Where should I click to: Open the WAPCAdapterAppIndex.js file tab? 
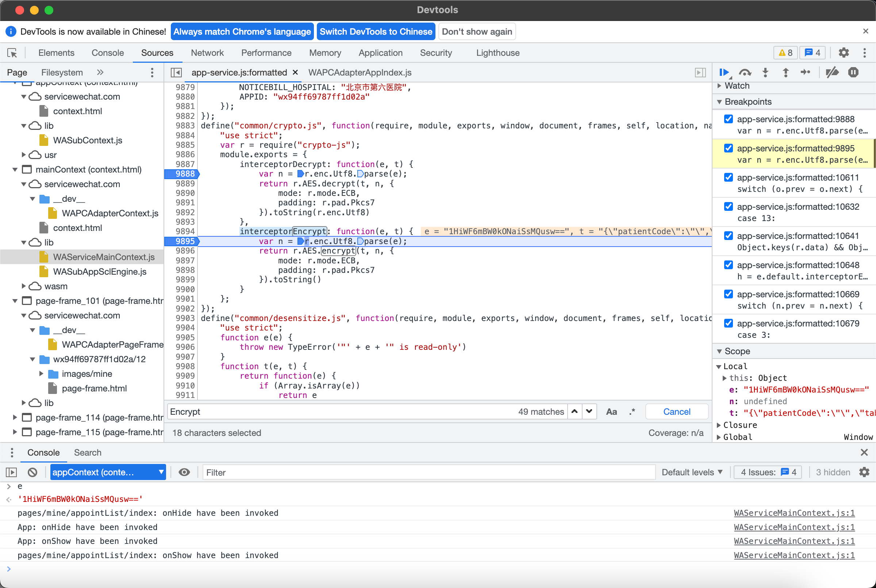360,72
